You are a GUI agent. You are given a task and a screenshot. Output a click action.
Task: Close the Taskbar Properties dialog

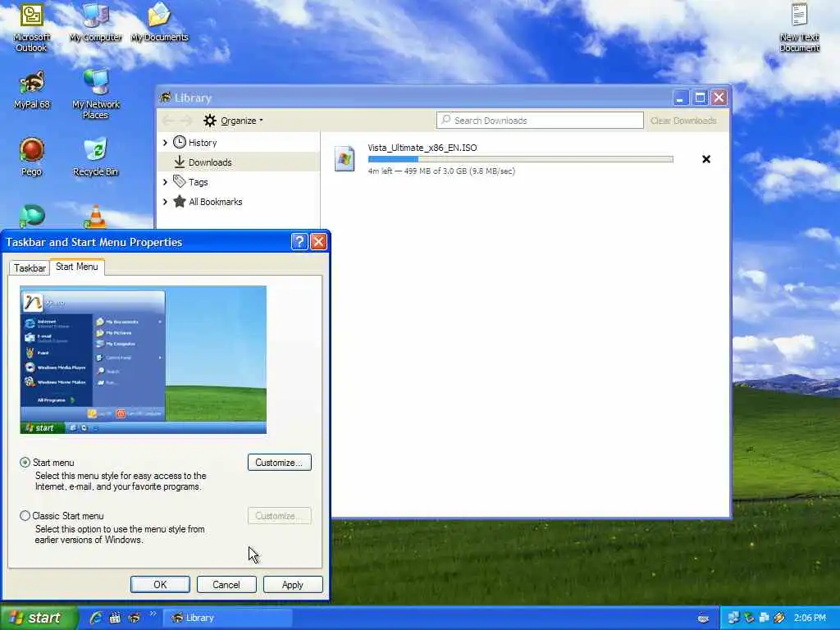[318, 242]
